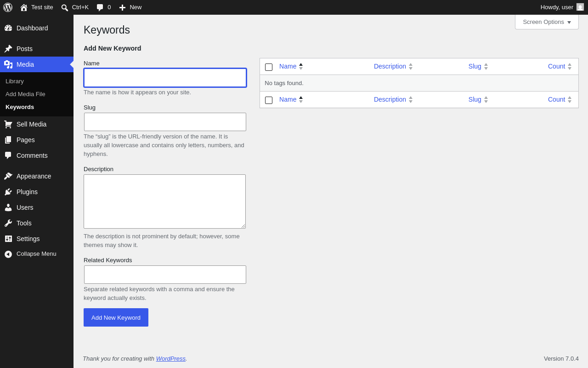Image resolution: width=588 pixels, height=368 pixels.
Task: Focus the Name input field
Action: [165, 78]
